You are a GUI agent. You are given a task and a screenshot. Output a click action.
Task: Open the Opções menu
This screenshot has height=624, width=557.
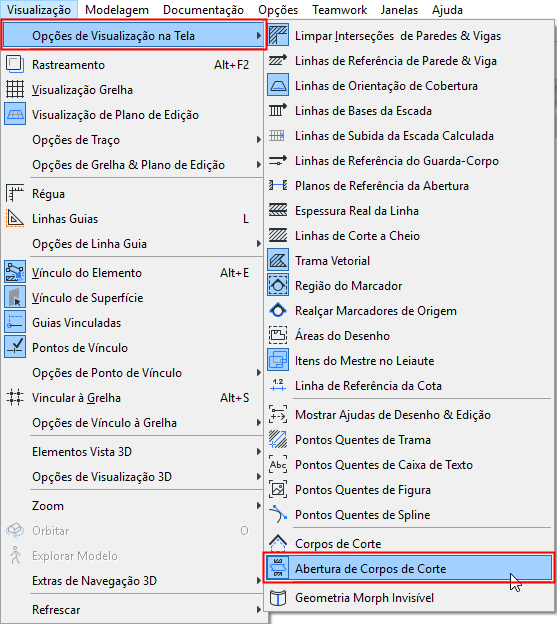tap(278, 10)
